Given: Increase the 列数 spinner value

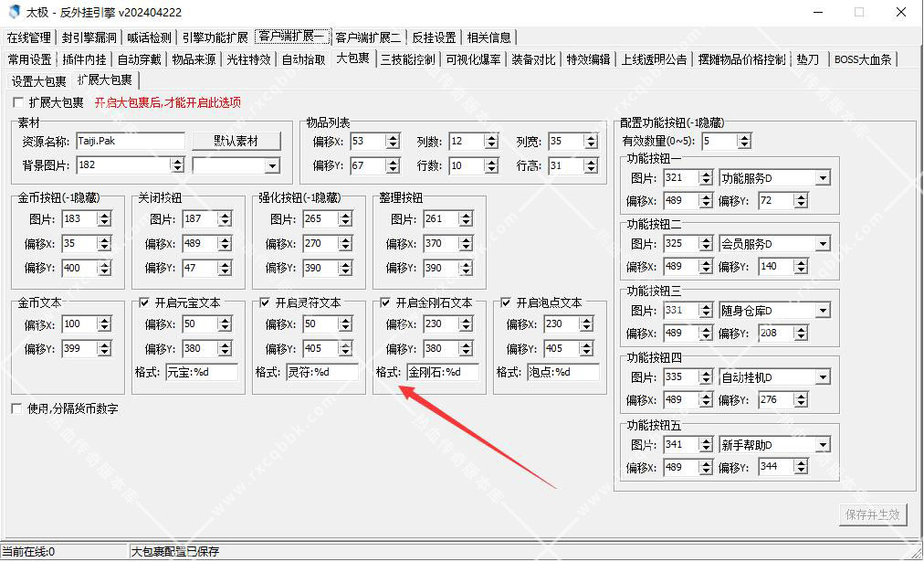Looking at the screenshot, I should pos(491,138).
